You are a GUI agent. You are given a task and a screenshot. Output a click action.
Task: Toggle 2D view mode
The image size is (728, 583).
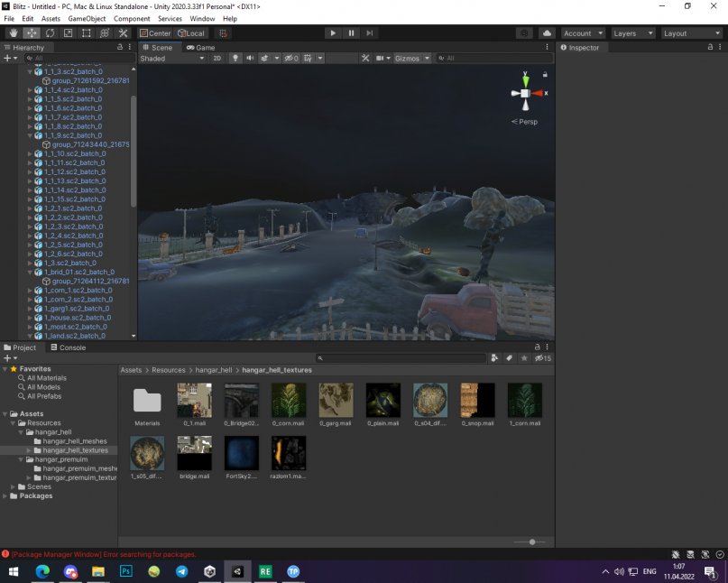point(217,58)
